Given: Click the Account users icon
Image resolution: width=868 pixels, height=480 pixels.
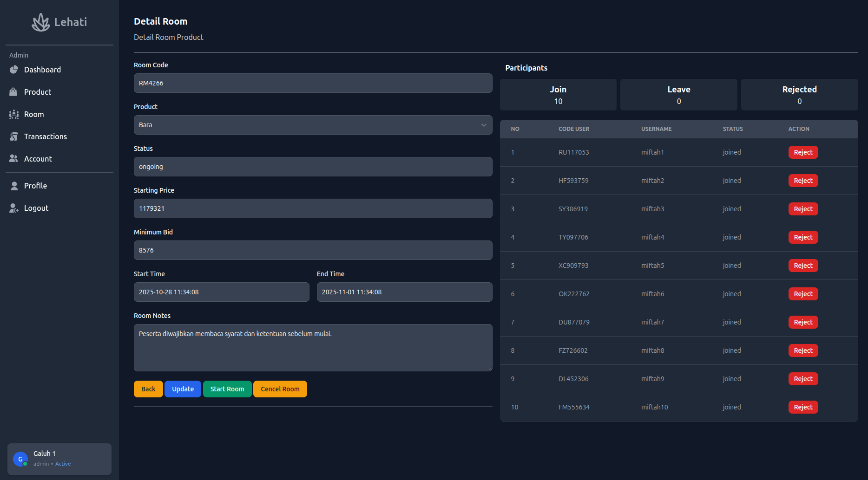Looking at the screenshot, I should pos(14,159).
